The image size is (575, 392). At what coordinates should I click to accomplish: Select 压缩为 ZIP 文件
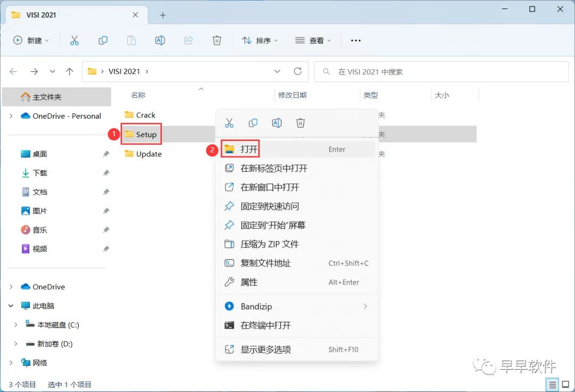[297, 244]
